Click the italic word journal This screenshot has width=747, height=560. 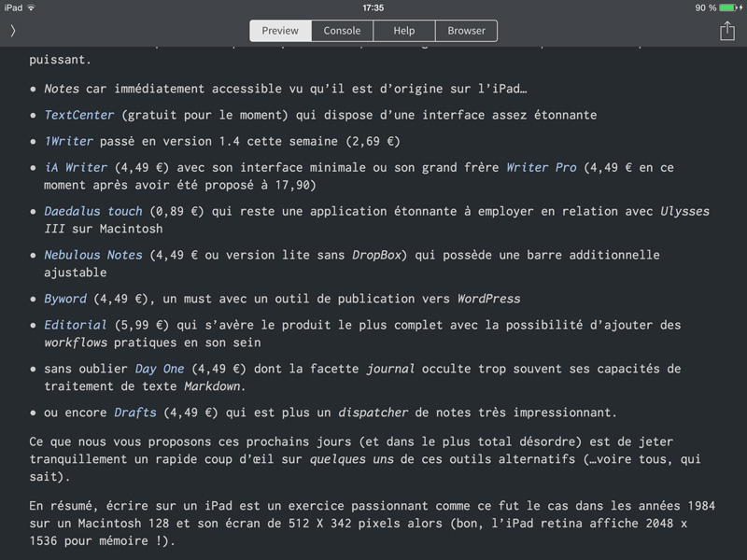pos(390,369)
